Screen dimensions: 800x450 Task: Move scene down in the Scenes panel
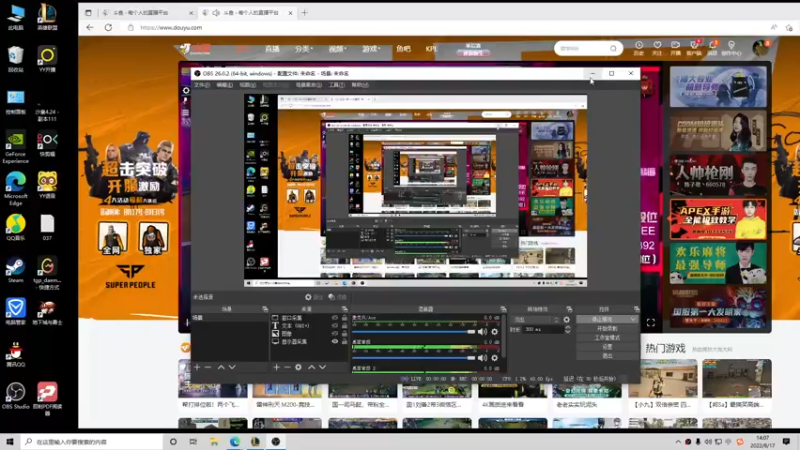232,367
